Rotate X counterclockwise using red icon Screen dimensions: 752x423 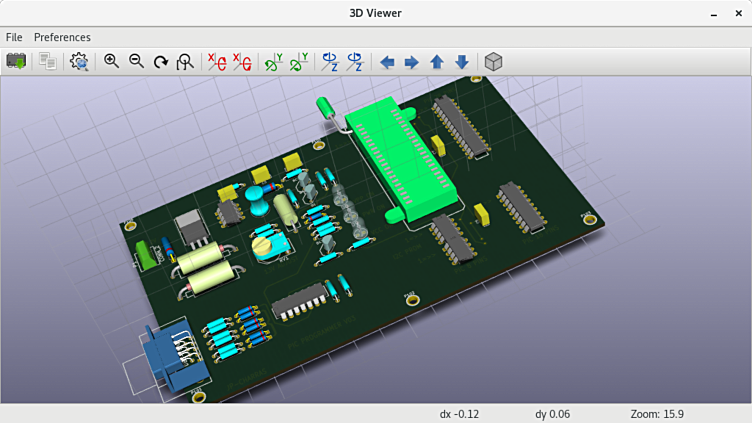click(241, 62)
